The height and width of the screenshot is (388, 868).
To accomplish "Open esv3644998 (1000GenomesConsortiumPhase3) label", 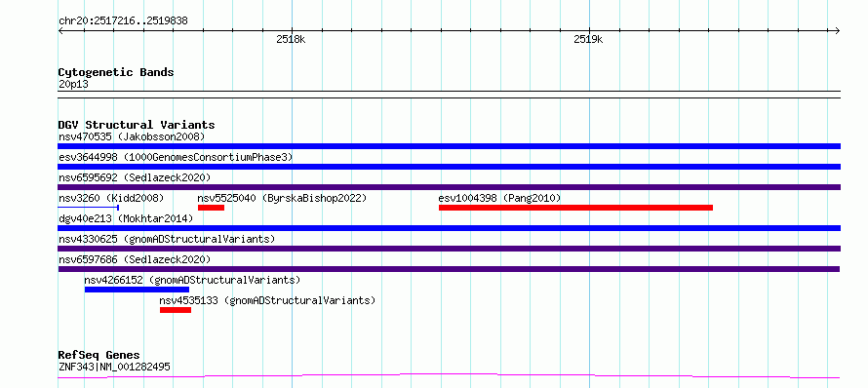I will [x=176, y=157].
